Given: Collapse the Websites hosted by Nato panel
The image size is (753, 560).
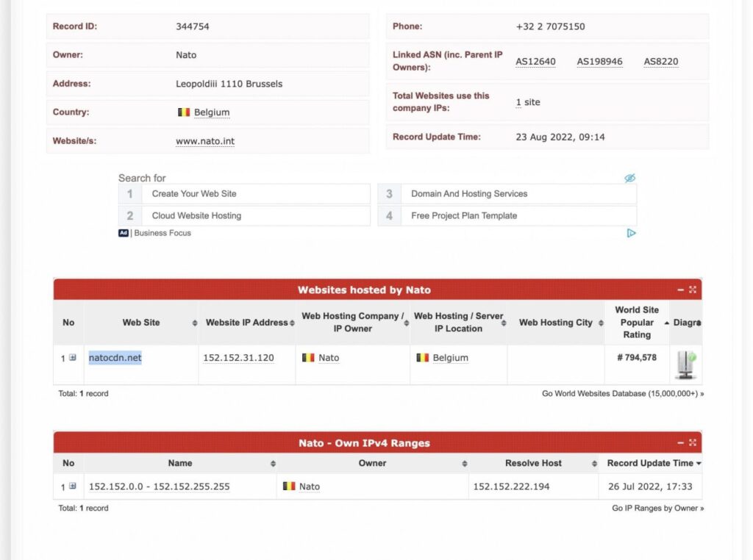Looking at the screenshot, I should 680,290.
